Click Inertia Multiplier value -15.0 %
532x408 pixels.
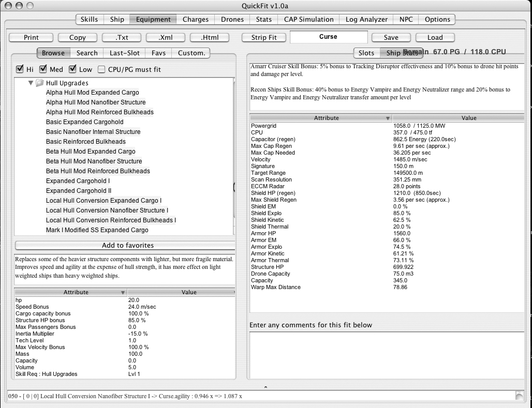(138, 334)
